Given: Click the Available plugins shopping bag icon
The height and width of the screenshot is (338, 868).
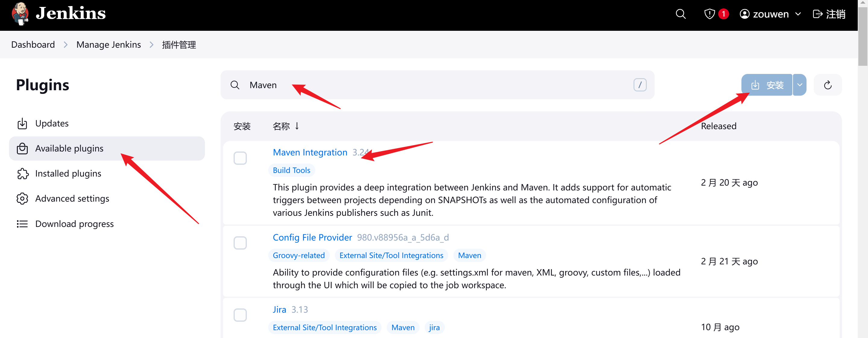Looking at the screenshot, I should click(x=22, y=148).
